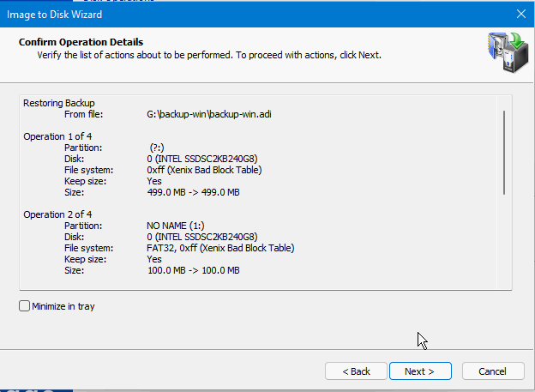Go back with the Back button
The height and width of the screenshot is (392, 535).
pyautogui.click(x=356, y=371)
